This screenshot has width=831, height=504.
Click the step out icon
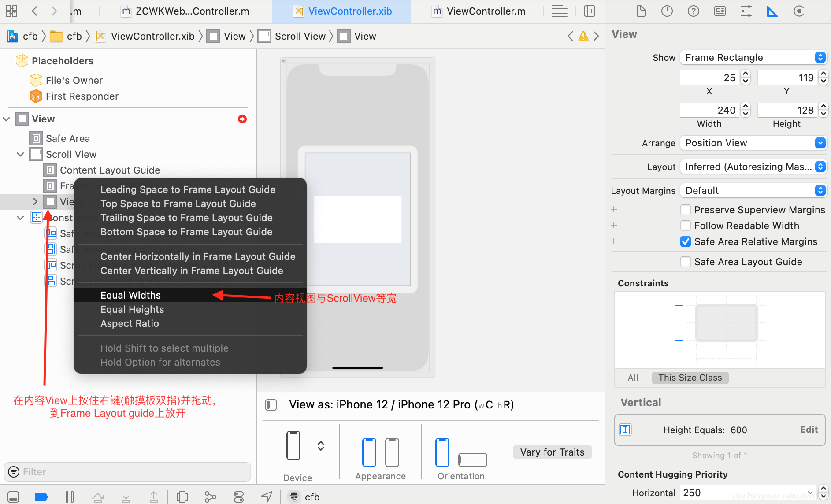coord(154,497)
